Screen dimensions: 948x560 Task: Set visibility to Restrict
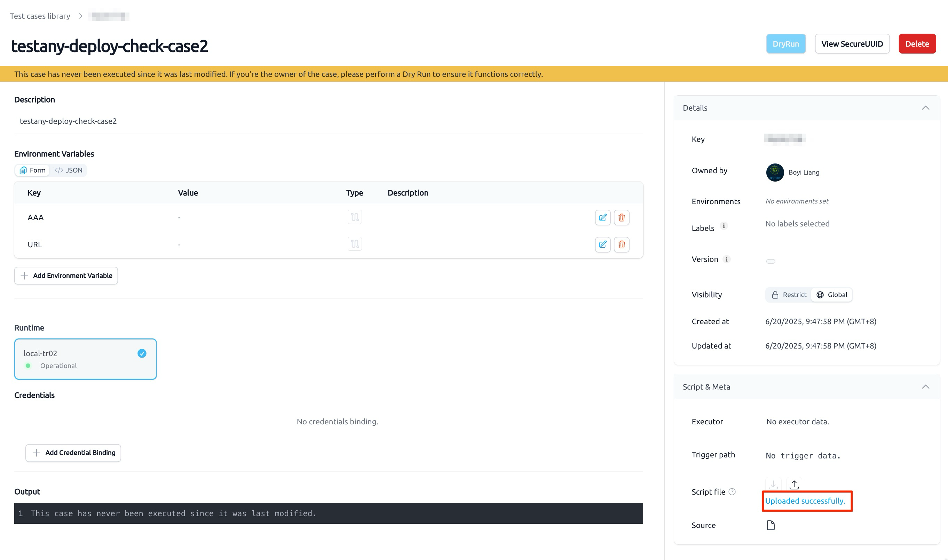(789, 295)
